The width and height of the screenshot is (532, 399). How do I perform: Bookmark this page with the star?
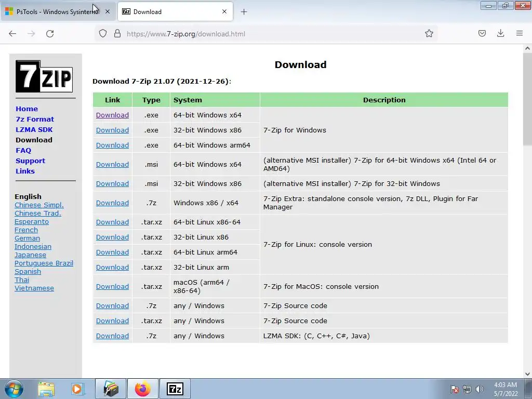(429, 33)
